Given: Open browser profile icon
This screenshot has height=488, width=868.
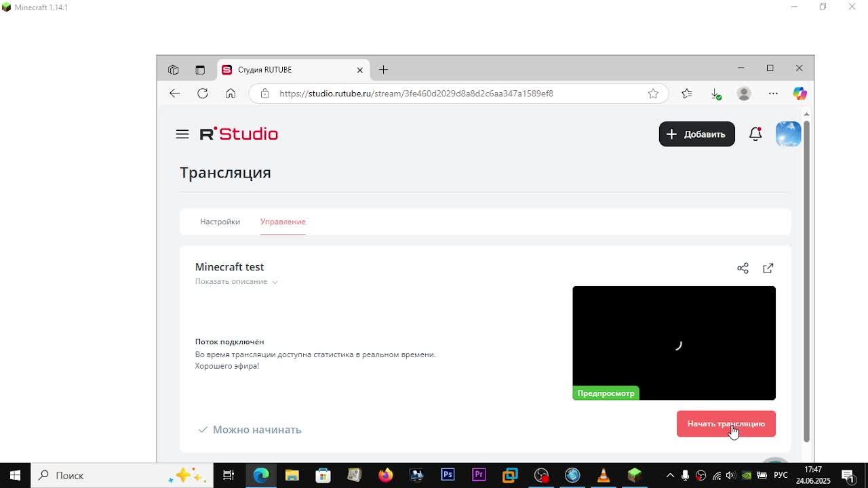Looking at the screenshot, I should point(744,94).
